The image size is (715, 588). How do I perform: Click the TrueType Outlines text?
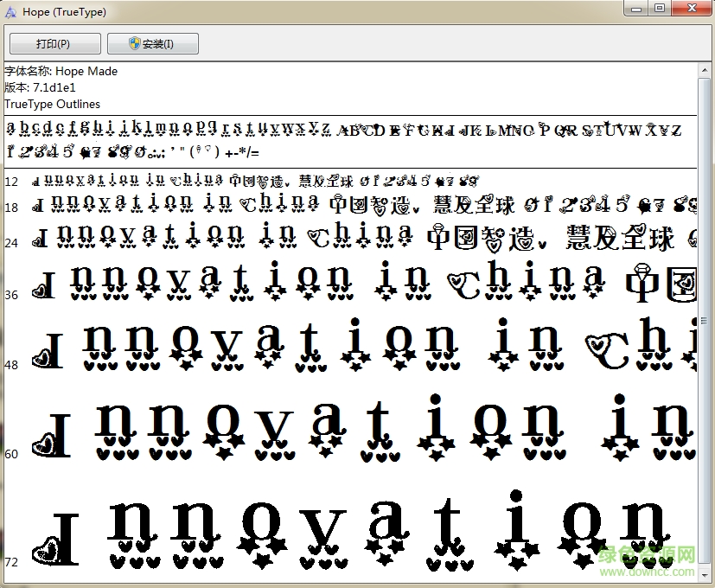click(x=53, y=104)
